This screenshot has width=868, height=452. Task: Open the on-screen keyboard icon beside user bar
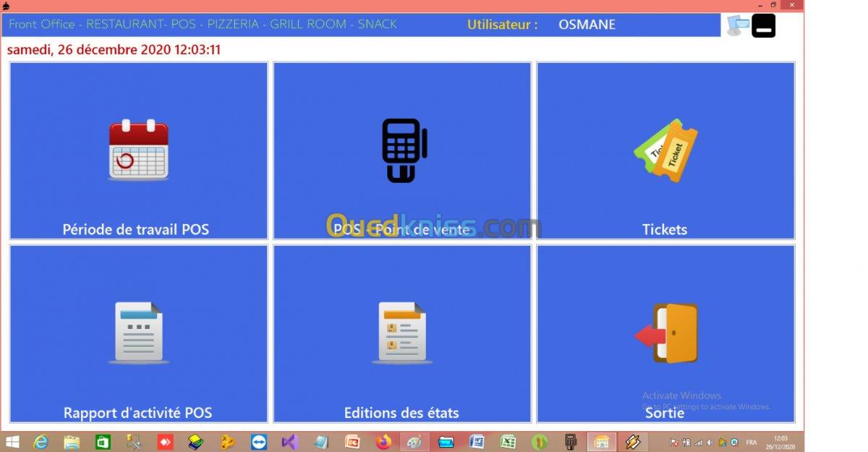[x=738, y=25]
